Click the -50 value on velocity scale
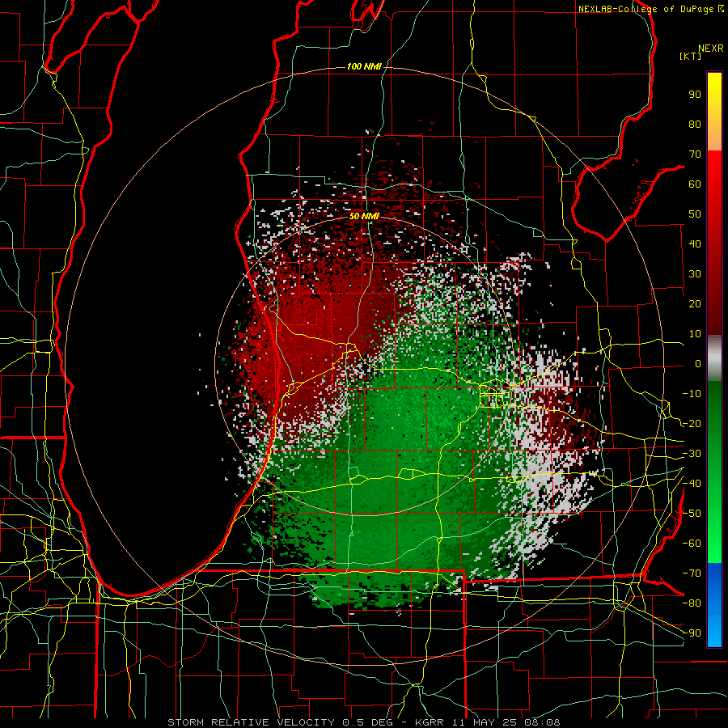 (692, 514)
